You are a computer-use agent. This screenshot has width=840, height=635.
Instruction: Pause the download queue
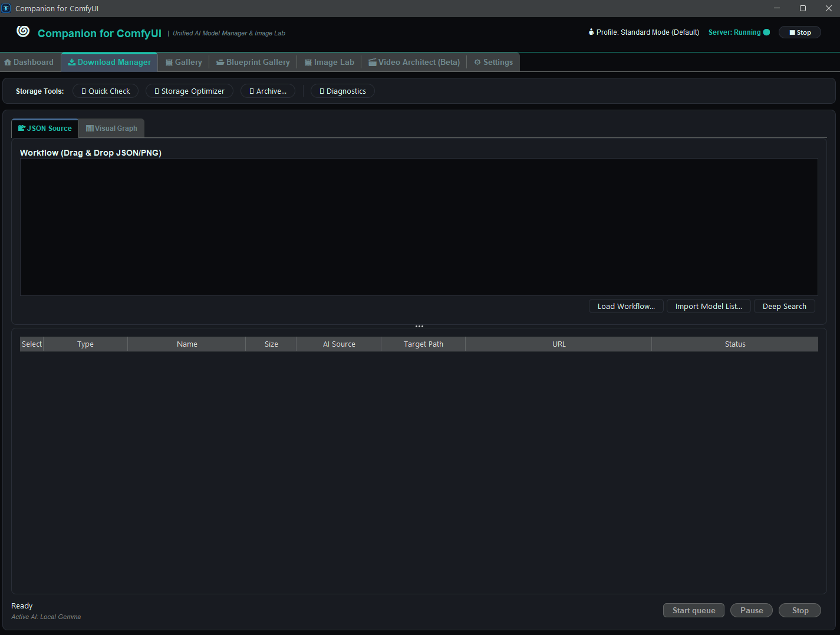pyautogui.click(x=752, y=610)
